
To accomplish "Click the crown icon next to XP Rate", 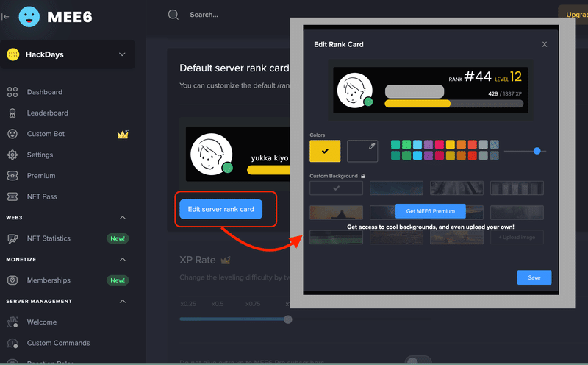I will tap(226, 260).
